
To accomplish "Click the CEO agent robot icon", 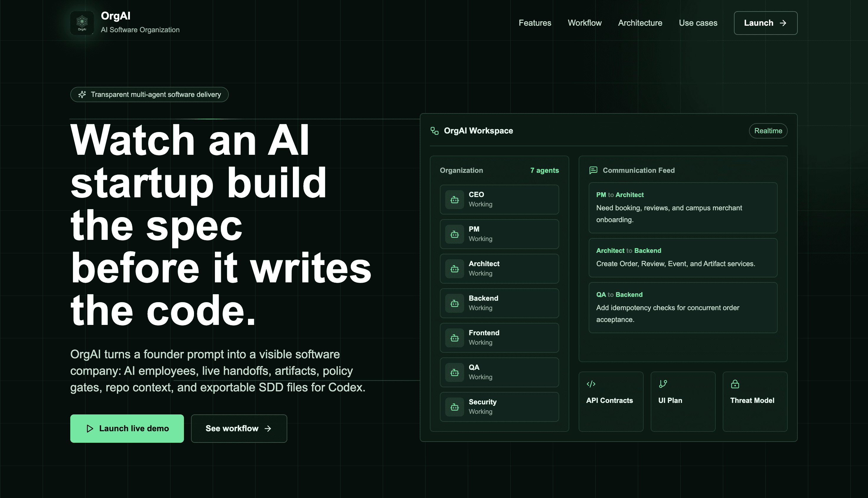I will 454,200.
